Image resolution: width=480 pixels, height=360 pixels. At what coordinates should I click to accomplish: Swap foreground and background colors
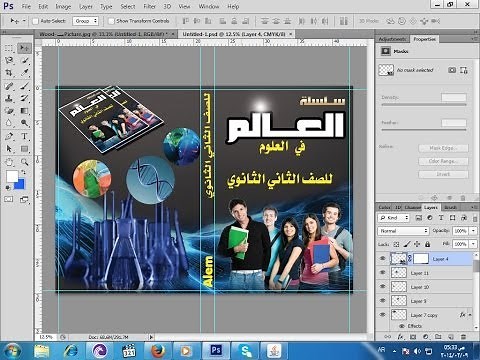coord(23,172)
